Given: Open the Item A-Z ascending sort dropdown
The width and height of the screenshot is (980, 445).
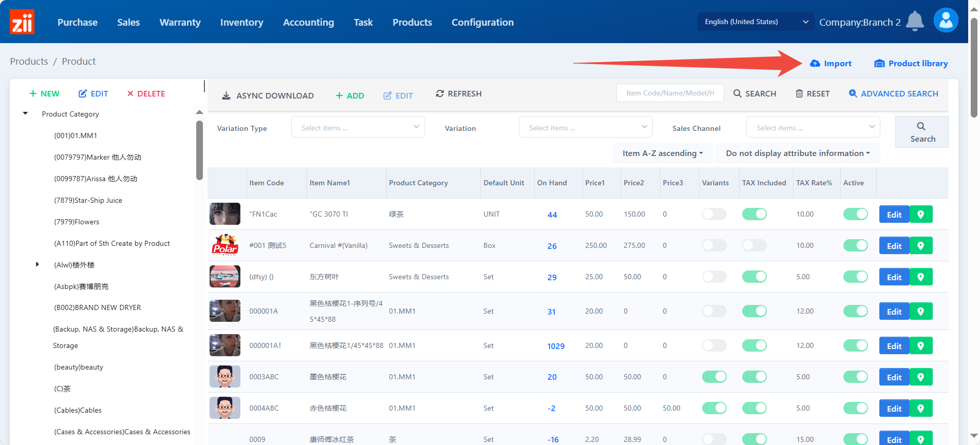Looking at the screenshot, I should coord(663,153).
